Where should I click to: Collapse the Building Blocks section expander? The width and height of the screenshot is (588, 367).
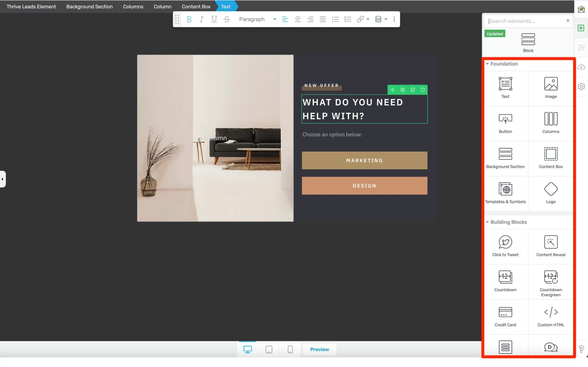[x=487, y=222]
